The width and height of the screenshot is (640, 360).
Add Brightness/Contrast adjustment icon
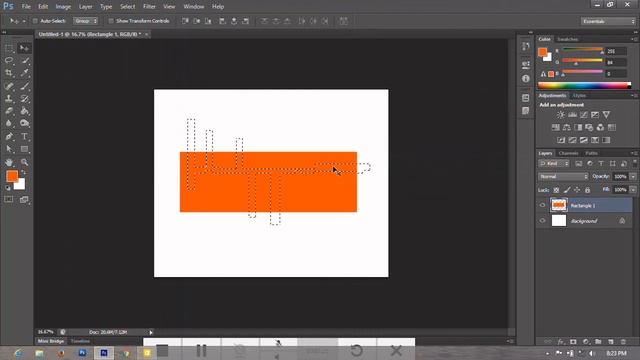(561, 115)
